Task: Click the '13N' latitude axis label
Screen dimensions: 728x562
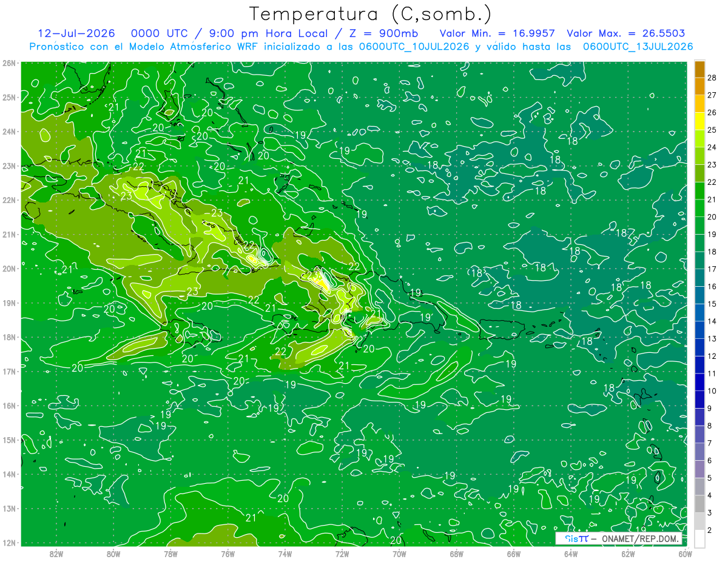Action: point(8,508)
